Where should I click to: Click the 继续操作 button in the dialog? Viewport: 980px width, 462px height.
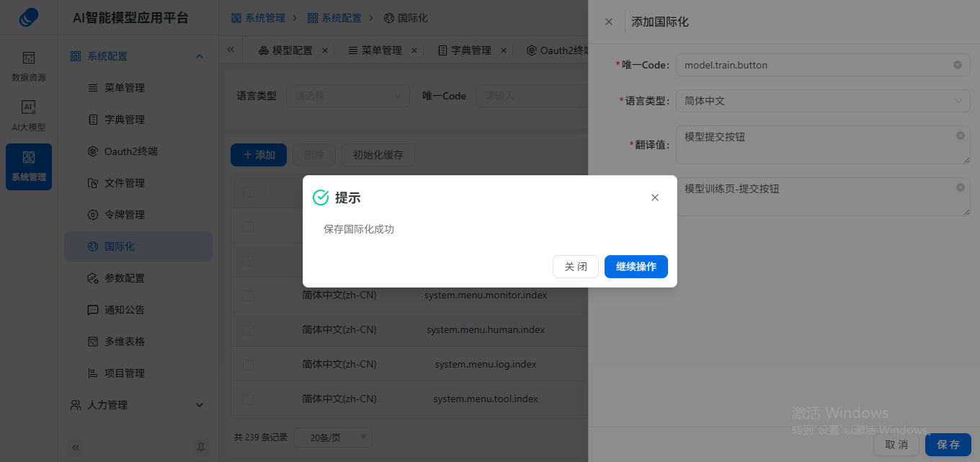(x=636, y=267)
